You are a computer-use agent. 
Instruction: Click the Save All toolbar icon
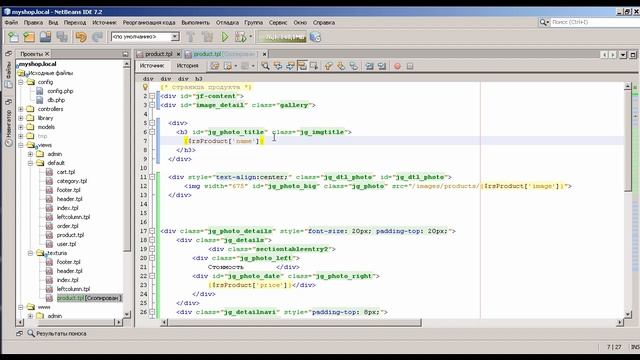point(62,37)
